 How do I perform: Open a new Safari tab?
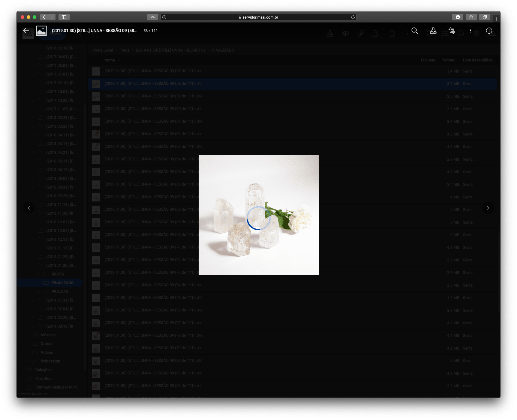pos(496,19)
